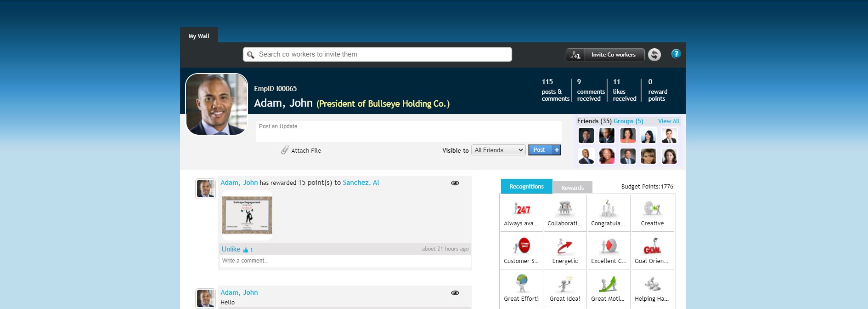
Task: Select the Helping Hand recognition badge
Action: pyautogui.click(x=652, y=288)
